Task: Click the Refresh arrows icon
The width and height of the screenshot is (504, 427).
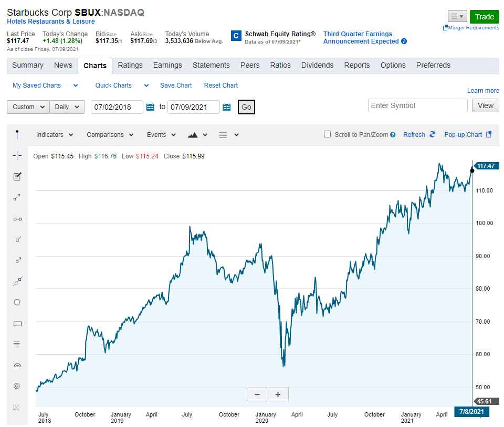Action: [432, 134]
